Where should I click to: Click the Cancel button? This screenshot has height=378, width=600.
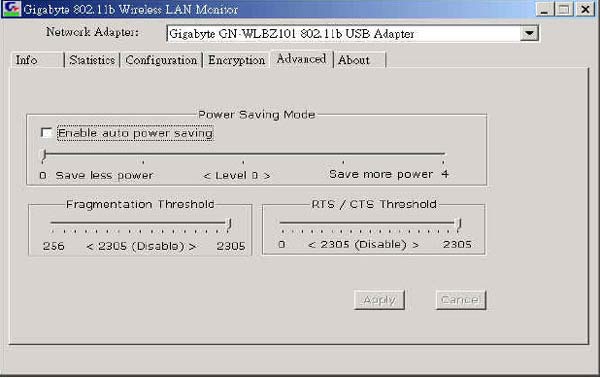(461, 300)
